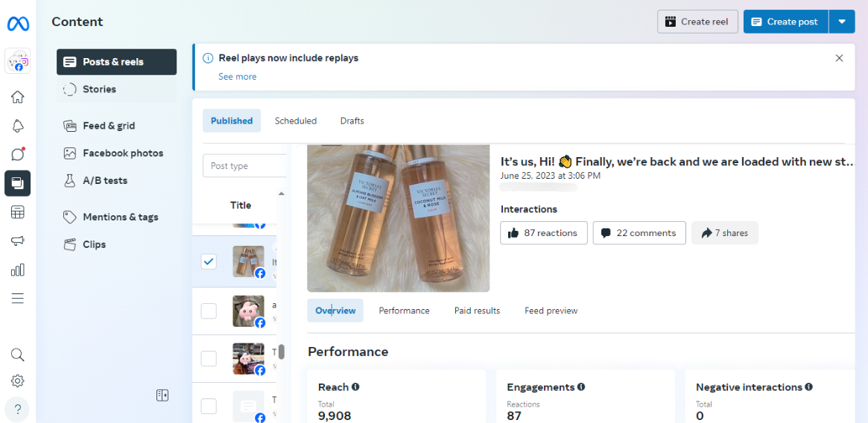Open the Inbox chat bubble icon
The image size is (868, 423).
click(18, 154)
